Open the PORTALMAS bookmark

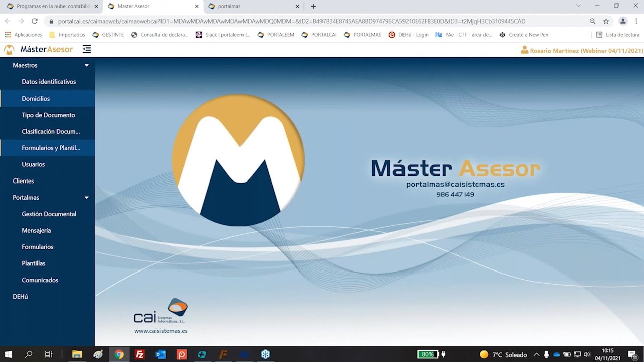coord(363,35)
